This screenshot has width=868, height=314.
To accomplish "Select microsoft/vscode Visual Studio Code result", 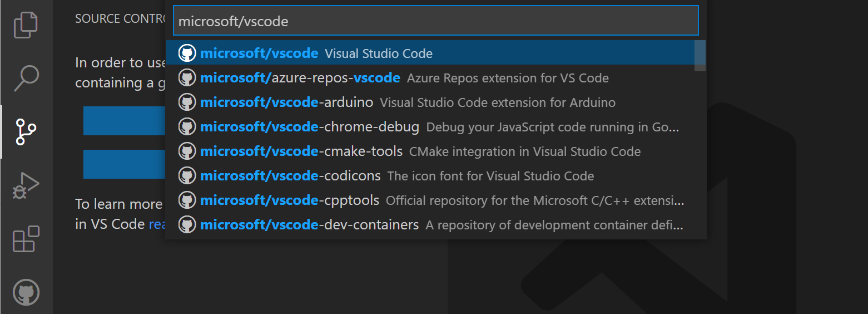I will [316, 53].
